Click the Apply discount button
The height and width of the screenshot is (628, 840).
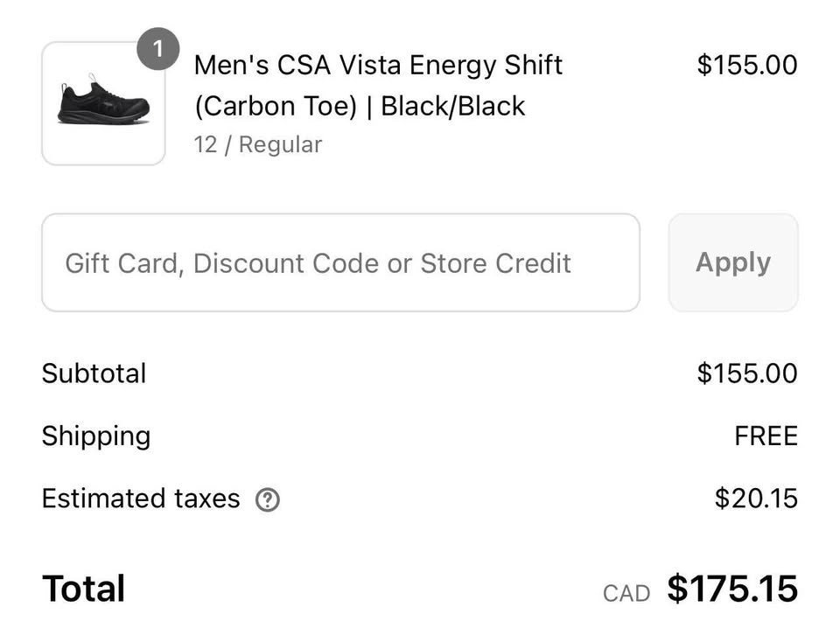733,262
